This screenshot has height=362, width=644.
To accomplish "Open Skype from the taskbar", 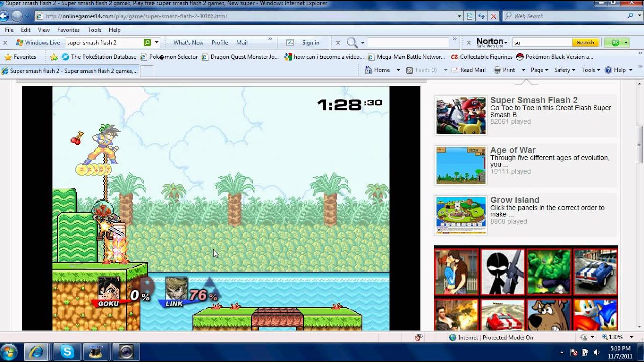I will [67, 352].
